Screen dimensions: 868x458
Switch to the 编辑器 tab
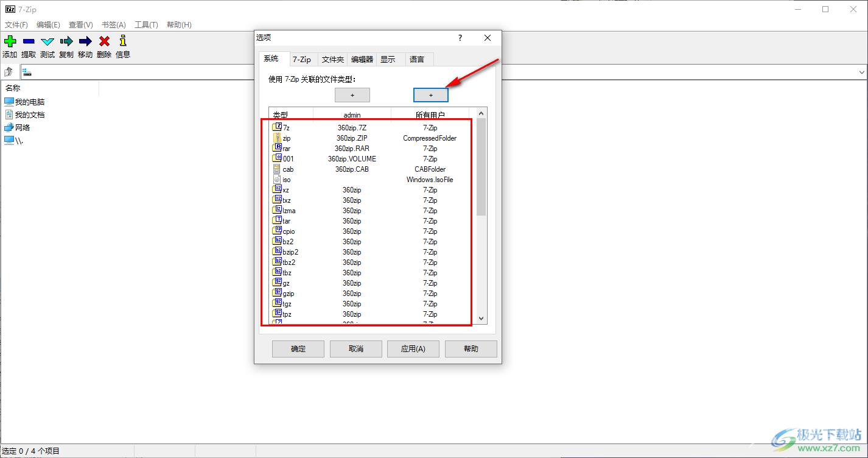pos(362,59)
